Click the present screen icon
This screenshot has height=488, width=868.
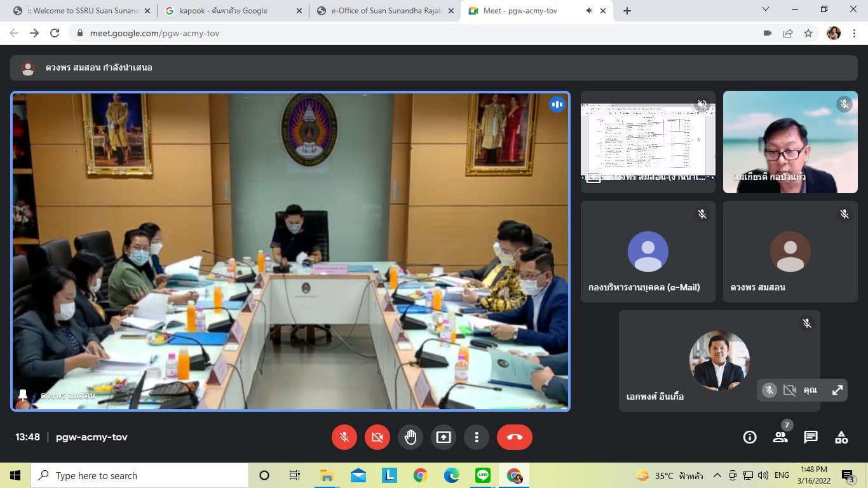[444, 437]
